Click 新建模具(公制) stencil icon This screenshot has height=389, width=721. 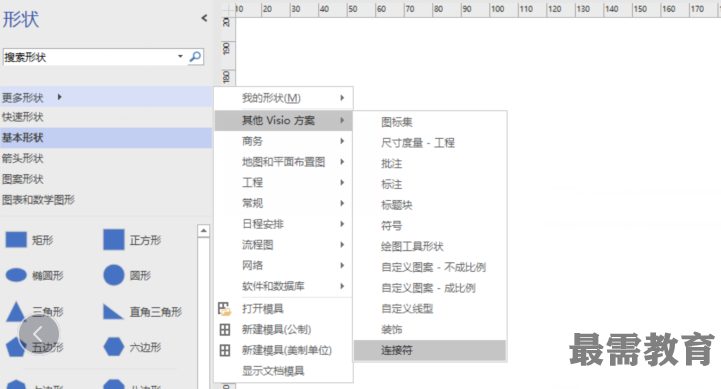pyautogui.click(x=224, y=329)
